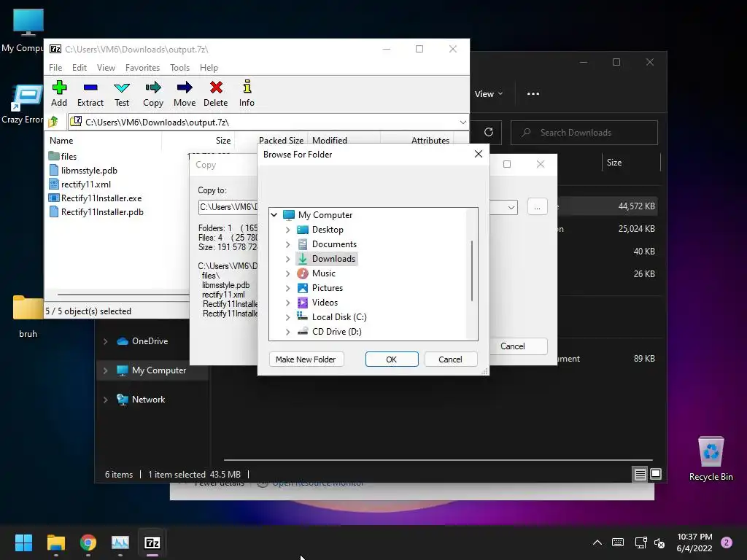
Task: Open the Tools menu in 7-Zip
Action: [x=179, y=68]
